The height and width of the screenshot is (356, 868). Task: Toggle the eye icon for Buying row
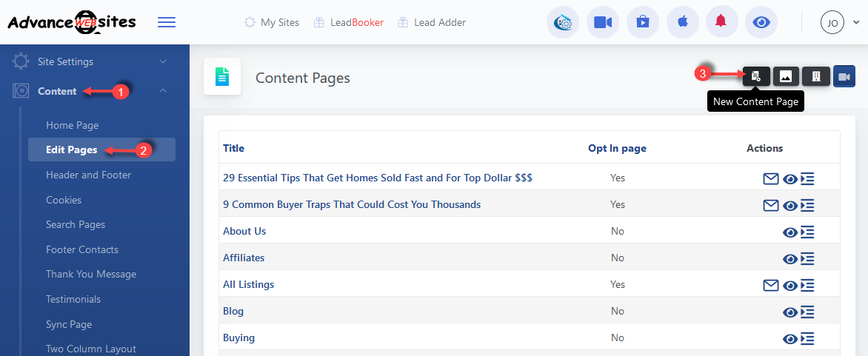790,338
